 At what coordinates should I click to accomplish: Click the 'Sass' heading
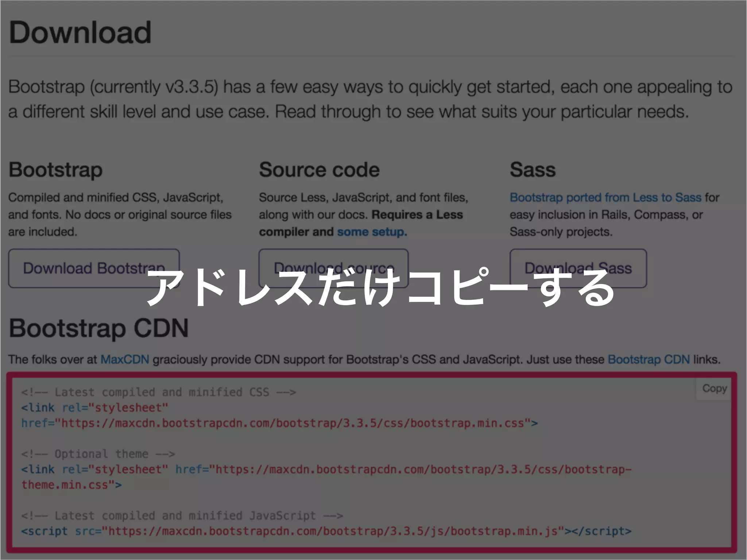coord(533,170)
